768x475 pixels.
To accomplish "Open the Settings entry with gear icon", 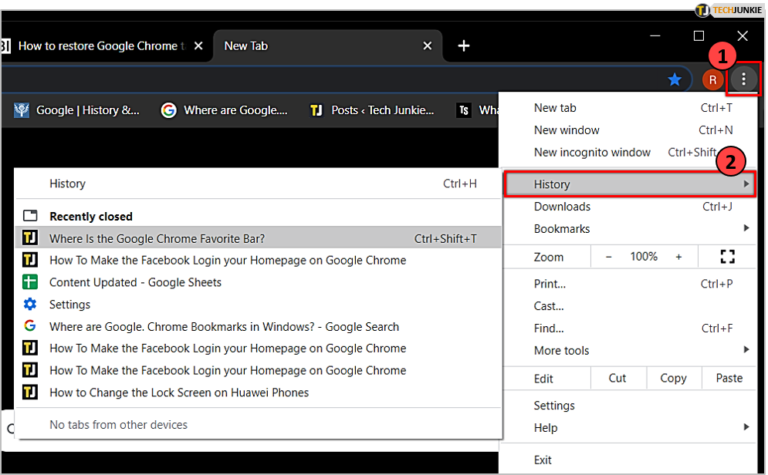I will click(70, 304).
